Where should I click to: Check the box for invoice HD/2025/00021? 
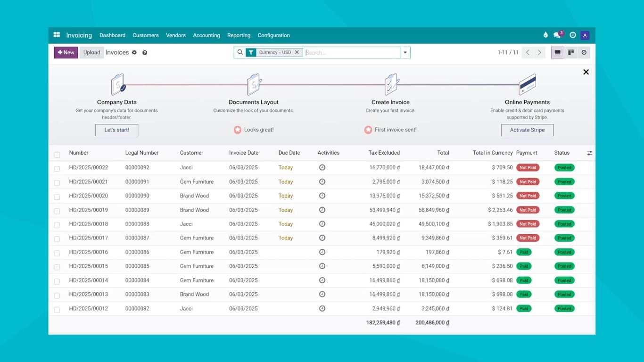click(57, 183)
